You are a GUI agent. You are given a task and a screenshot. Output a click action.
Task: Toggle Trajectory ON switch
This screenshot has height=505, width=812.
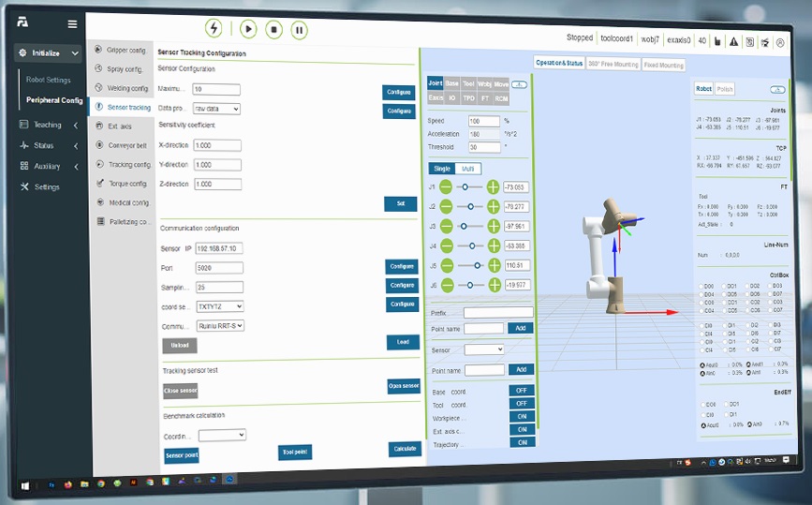(x=523, y=442)
